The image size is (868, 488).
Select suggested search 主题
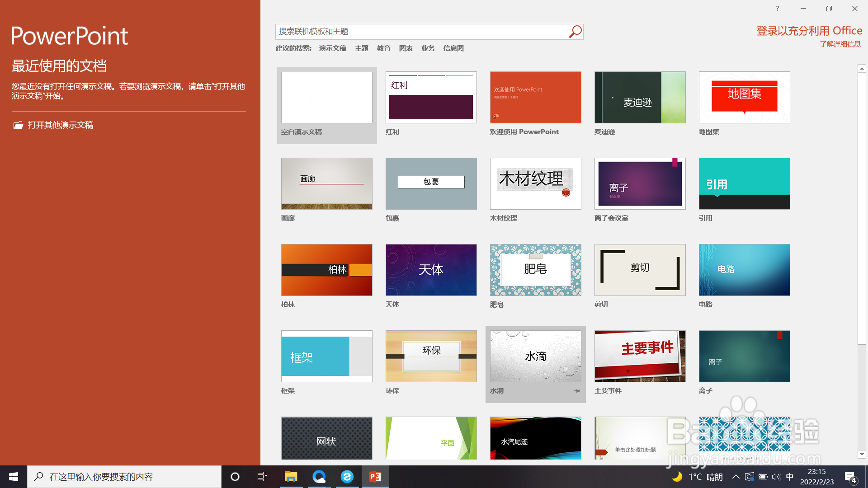pos(362,48)
